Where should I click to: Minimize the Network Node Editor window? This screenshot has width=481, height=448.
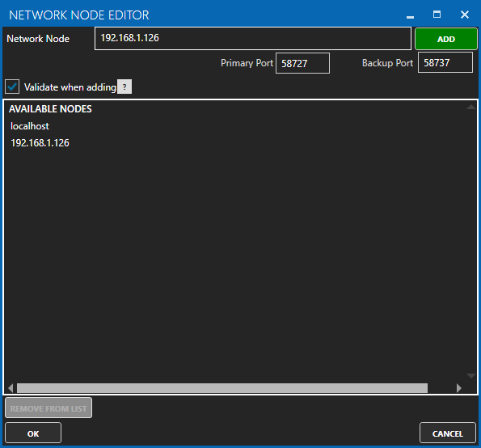point(410,15)
